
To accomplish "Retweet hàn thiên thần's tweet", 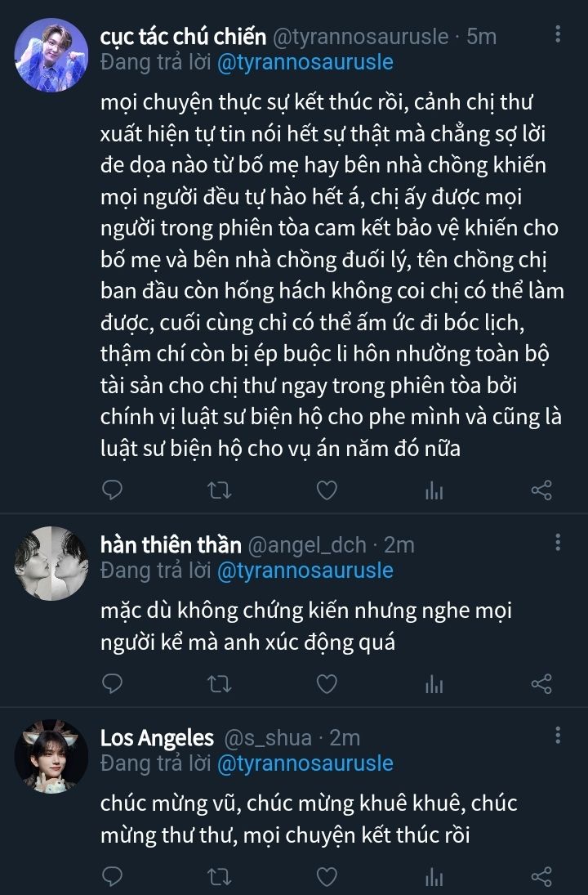I will pyautogui.click(x=220, y=683).
